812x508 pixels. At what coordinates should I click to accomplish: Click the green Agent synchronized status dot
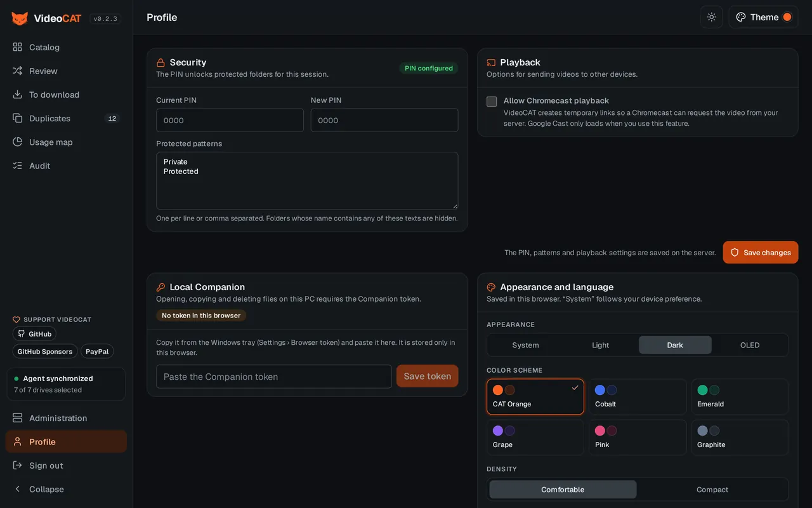click(16, 378)
